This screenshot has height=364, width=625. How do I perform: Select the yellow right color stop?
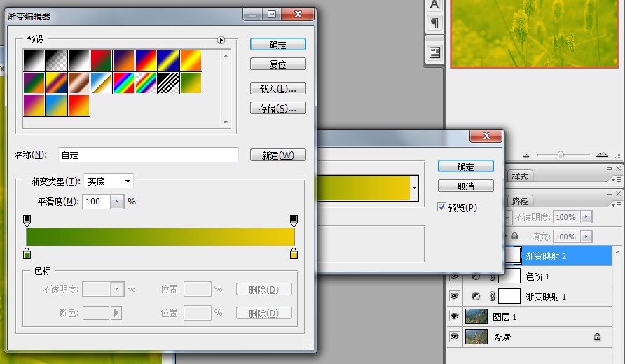pos(294,253)
